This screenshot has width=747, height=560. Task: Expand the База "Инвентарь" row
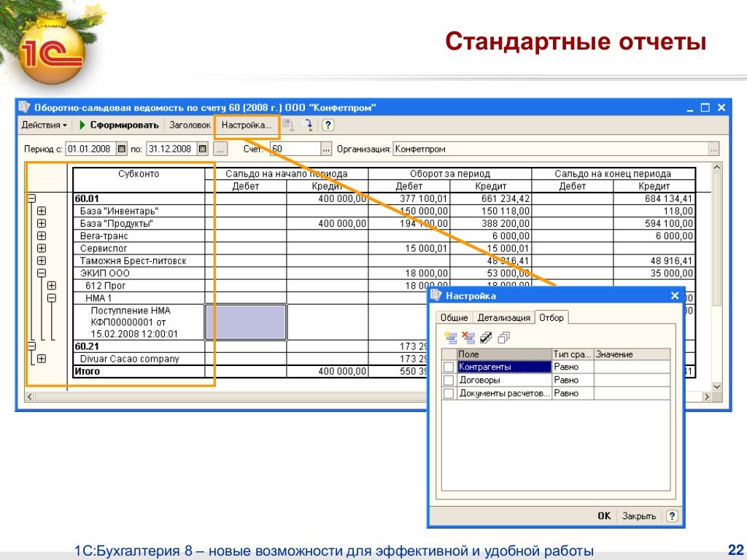click(42, 211)
